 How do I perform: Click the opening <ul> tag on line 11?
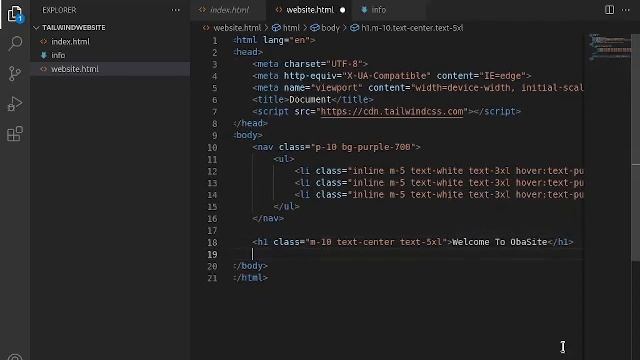click(x=284, y=159)
